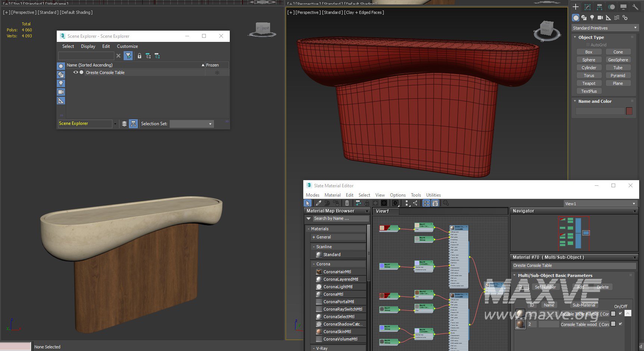Select the Lights category icon
Viewport: 644px width, 351px height.
tap(592, 18)
